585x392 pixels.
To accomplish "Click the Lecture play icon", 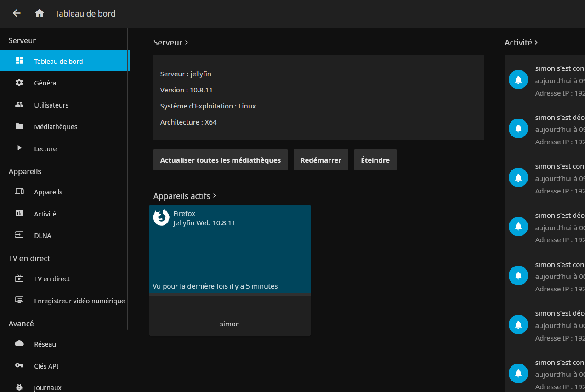I will coord(19,148).
